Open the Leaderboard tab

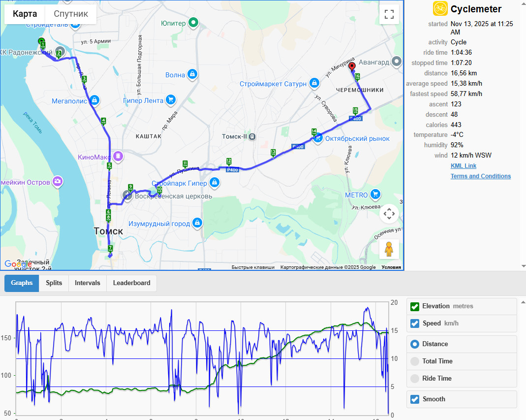131,283
